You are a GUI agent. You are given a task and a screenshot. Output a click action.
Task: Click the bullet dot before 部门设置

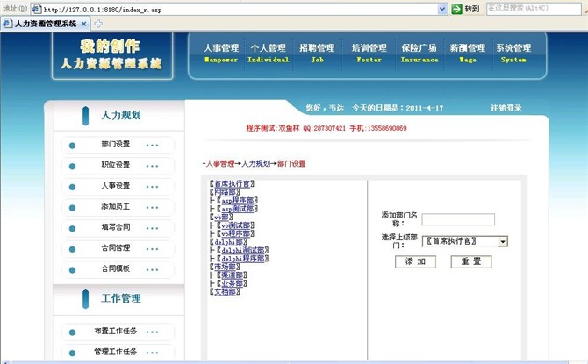72,145
